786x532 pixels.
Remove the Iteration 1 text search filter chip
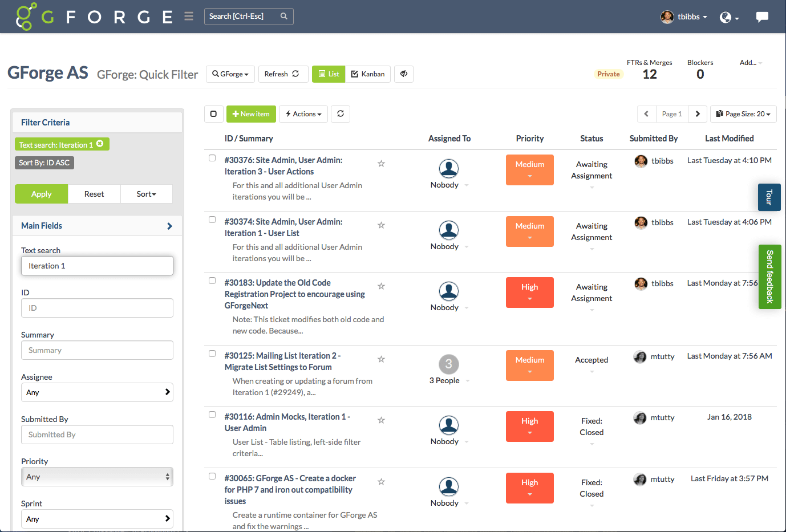pos(100,144)
